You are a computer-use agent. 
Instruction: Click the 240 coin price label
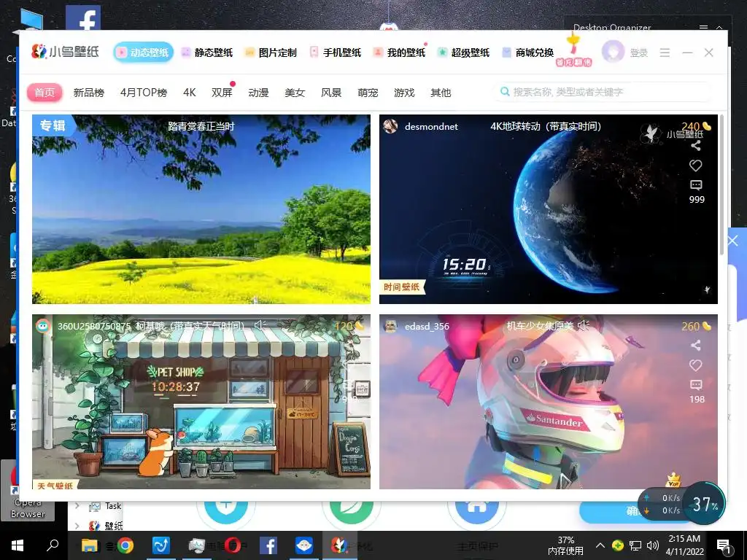pos(696,127)
